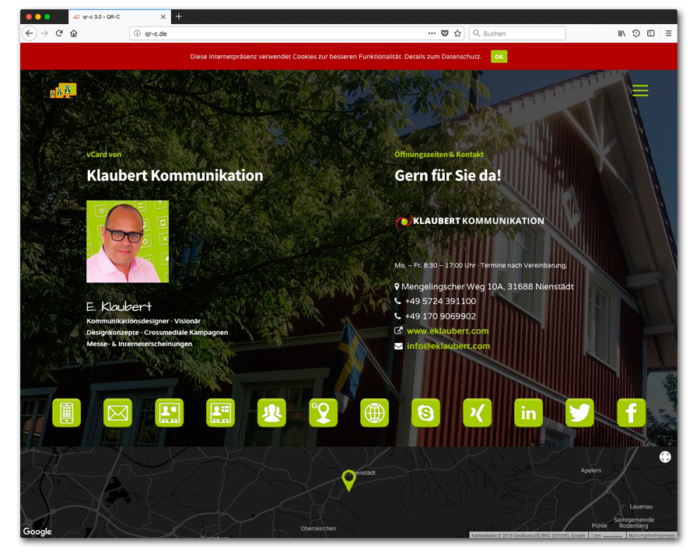Toggle fullscreen view of the map
Image resolution: width=700 pixels, height=552 pixels.
pos(665,457)
